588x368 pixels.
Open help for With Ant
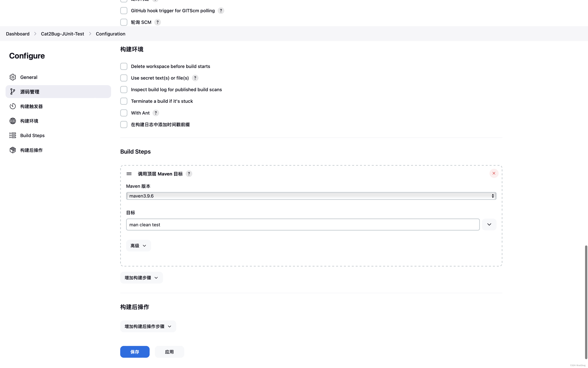point(156,113)
